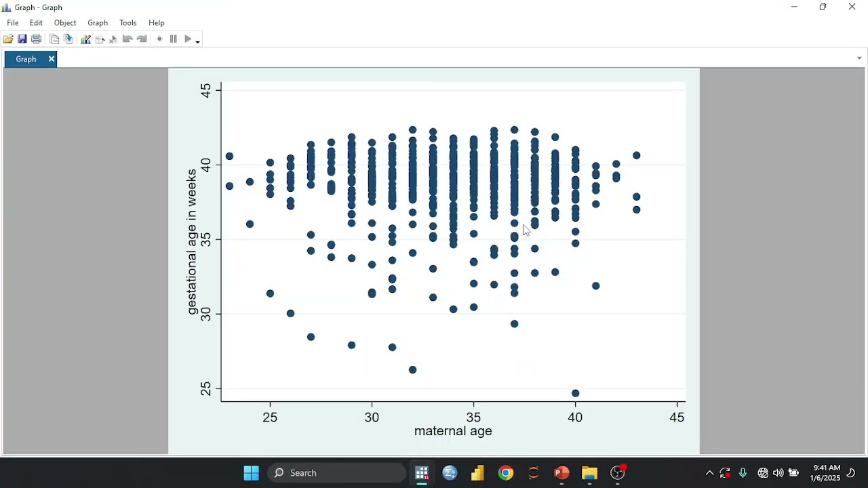
Task: Restore down the Graph window
Action: click(823, 7)
